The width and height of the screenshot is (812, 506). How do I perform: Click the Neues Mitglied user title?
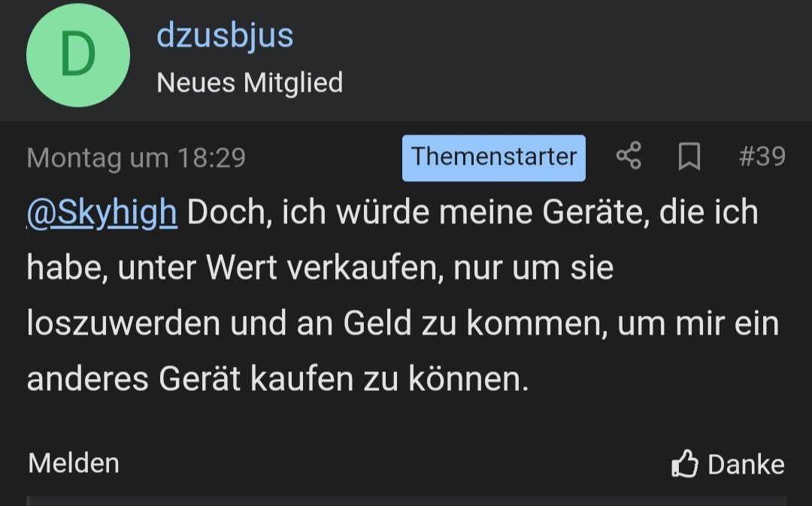pos(250,82)
